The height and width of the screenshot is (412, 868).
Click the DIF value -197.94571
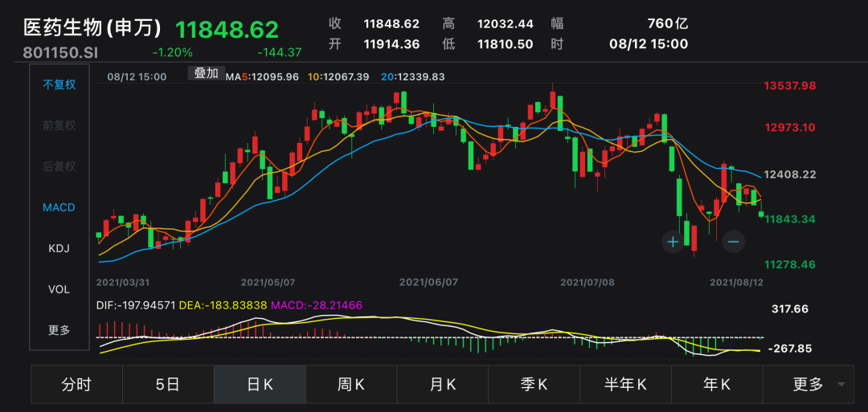click(x=145, y=305)
